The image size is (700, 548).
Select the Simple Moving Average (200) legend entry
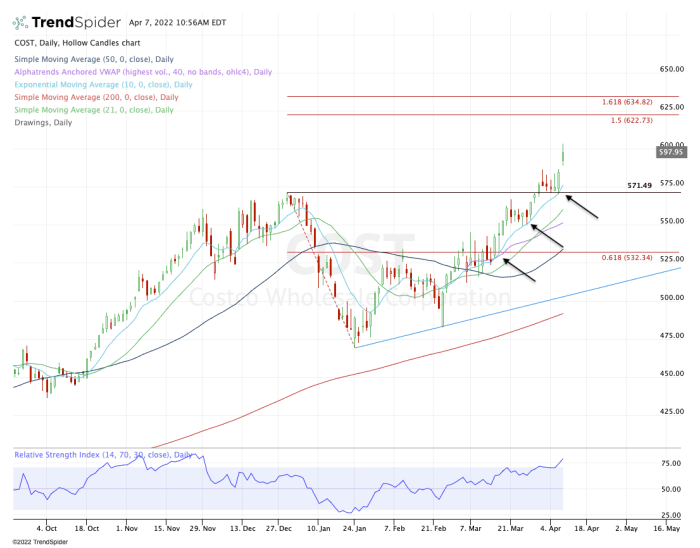tap(96, 97)
